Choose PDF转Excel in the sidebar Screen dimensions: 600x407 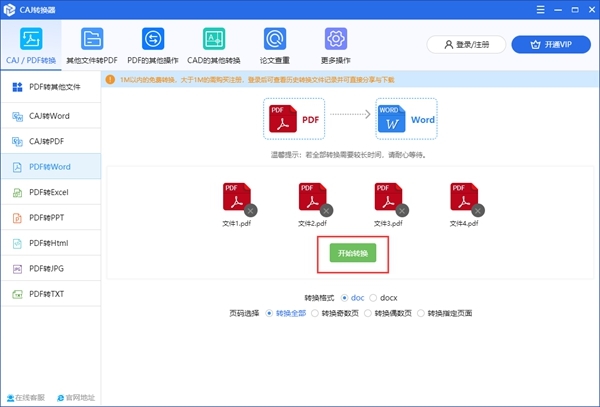[x=50, y=191]
